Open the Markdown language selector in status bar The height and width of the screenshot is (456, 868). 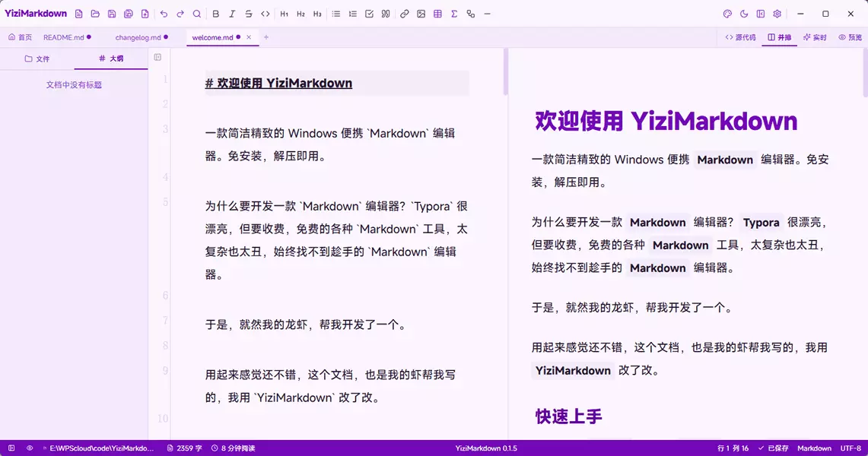coord(814,448)
